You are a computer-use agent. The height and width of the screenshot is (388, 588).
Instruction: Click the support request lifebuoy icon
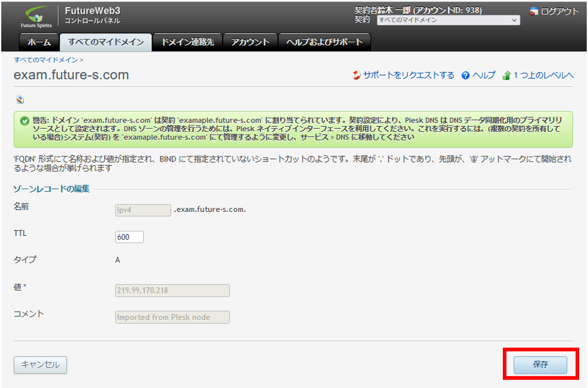tap(356, 75)
